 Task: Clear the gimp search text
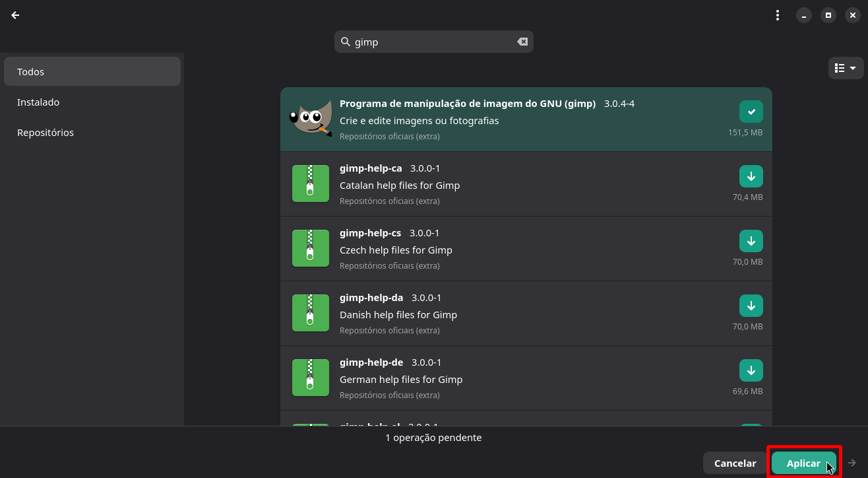(522, 42)
